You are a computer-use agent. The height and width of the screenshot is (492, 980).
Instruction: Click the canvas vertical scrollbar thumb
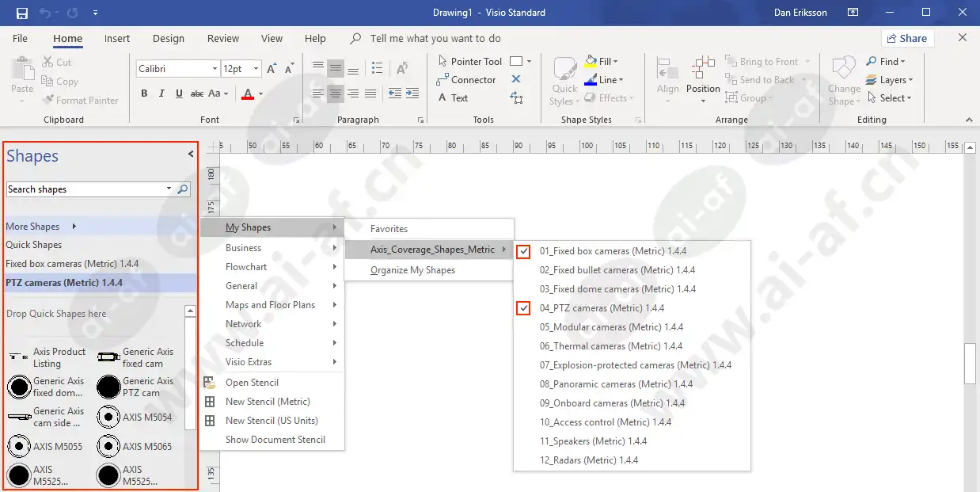coord(970,364)
